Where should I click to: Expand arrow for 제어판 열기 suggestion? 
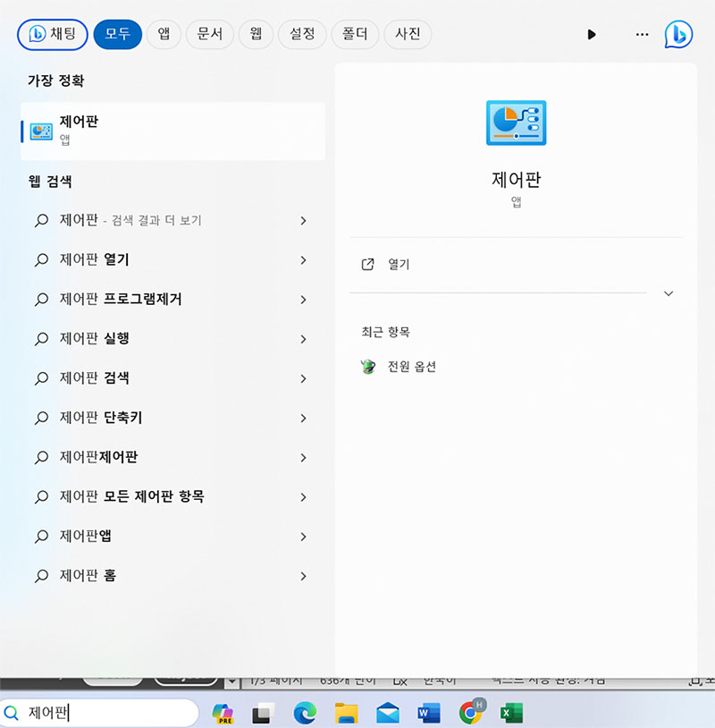pyautogui.click(x=304, y=260)
